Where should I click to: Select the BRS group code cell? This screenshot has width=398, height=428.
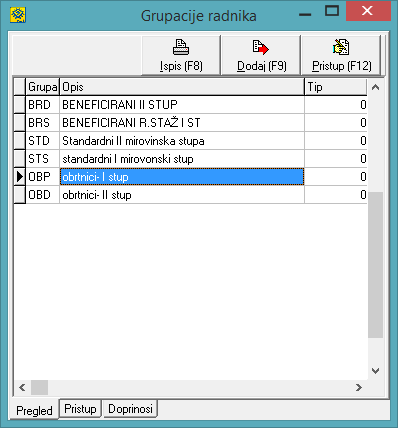[43, 123]
